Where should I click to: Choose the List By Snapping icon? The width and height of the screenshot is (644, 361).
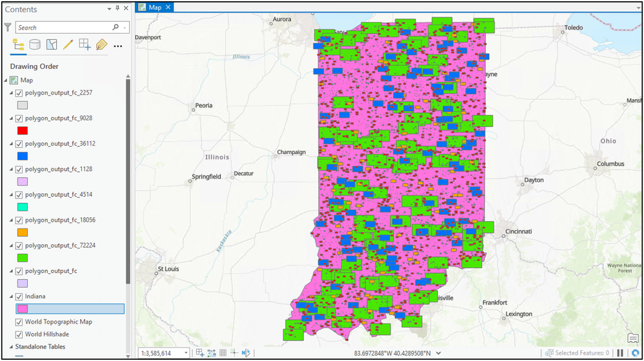[85, 45]
